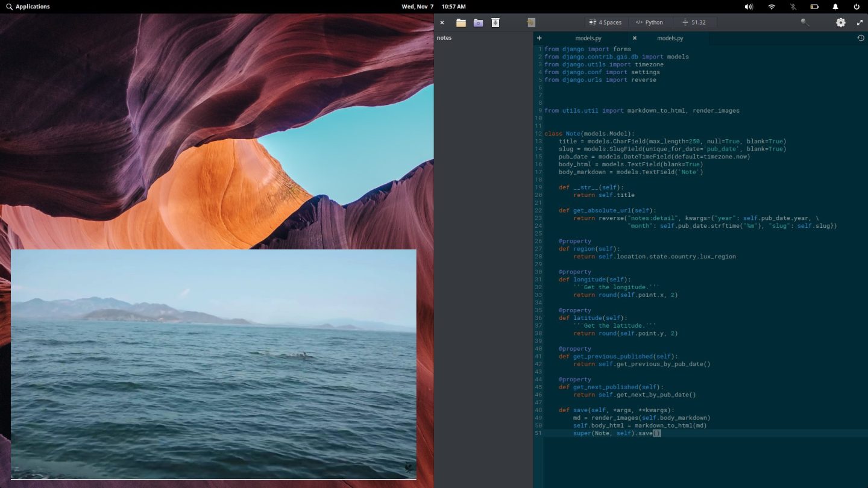The width and height of the screenshot is (868, 488).
Task: Click the share icon on the toolbar
Action: 531,22
